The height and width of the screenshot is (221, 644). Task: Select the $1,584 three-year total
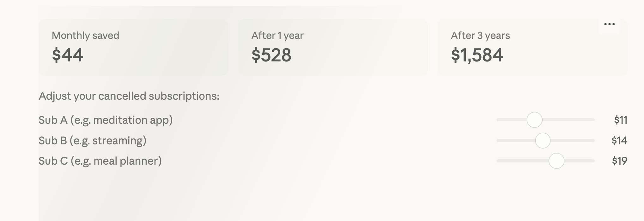[x=477, y=55]
